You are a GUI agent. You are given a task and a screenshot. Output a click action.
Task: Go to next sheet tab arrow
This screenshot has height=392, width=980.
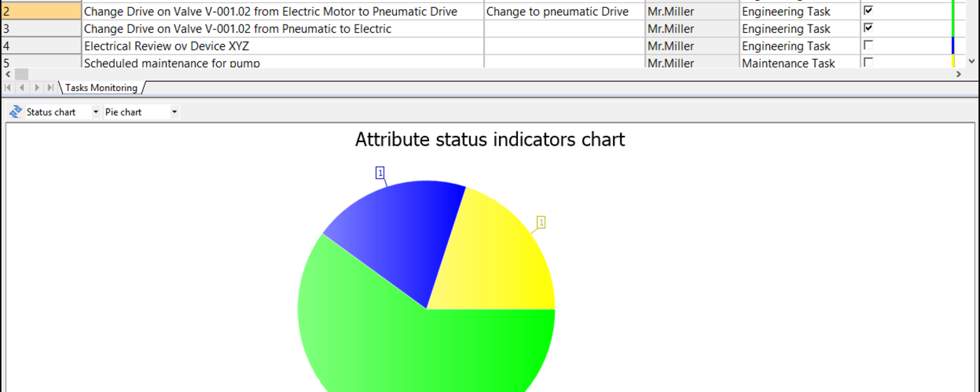[36, 88]
